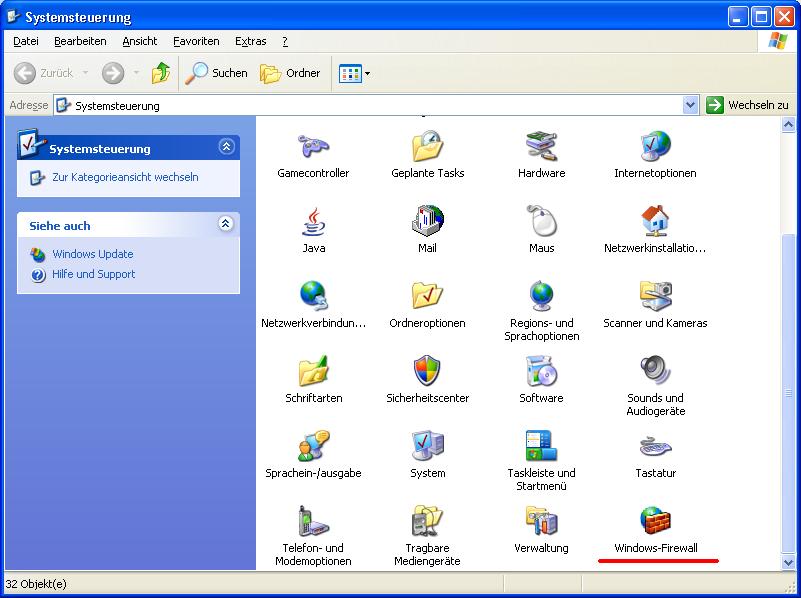
Task: Open the System icon
Action: (427, 446)
